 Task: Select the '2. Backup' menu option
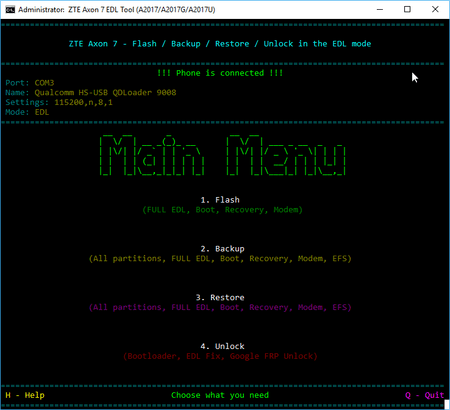coord(222,249)
